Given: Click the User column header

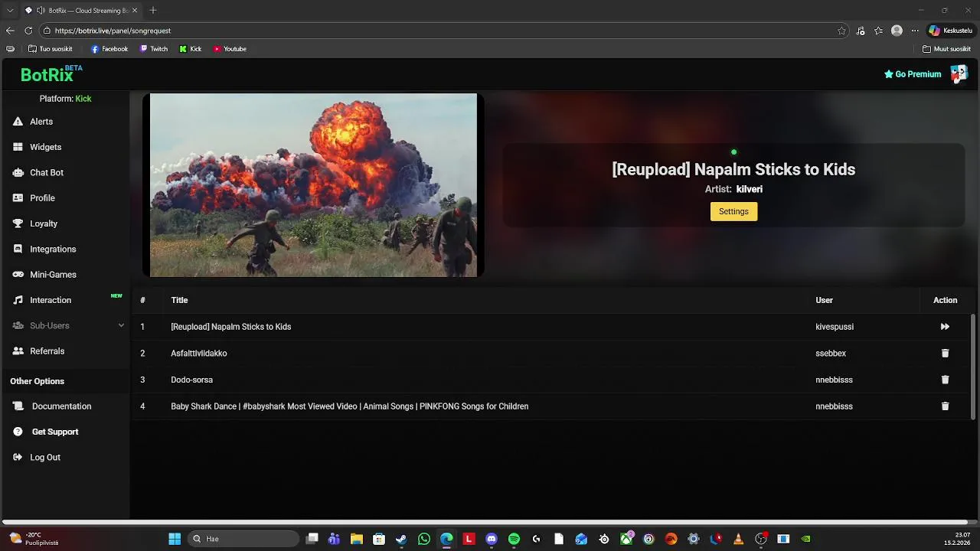Looking at the screenshot, I should pos(824,300).
